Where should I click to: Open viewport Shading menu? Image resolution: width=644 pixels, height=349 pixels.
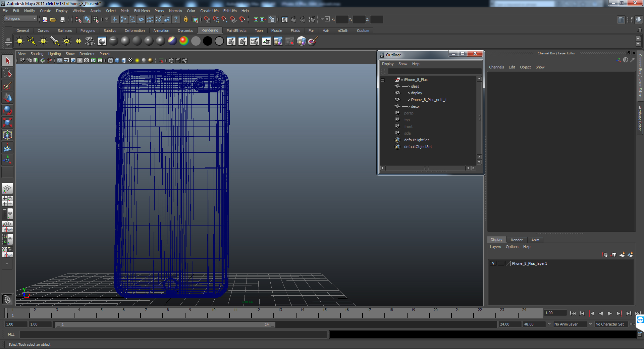37,54
